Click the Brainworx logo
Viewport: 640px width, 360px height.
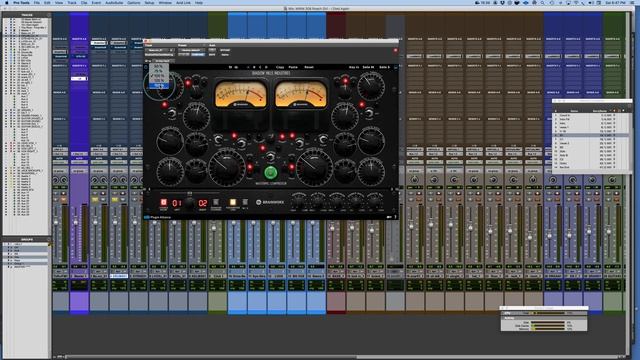270,202
